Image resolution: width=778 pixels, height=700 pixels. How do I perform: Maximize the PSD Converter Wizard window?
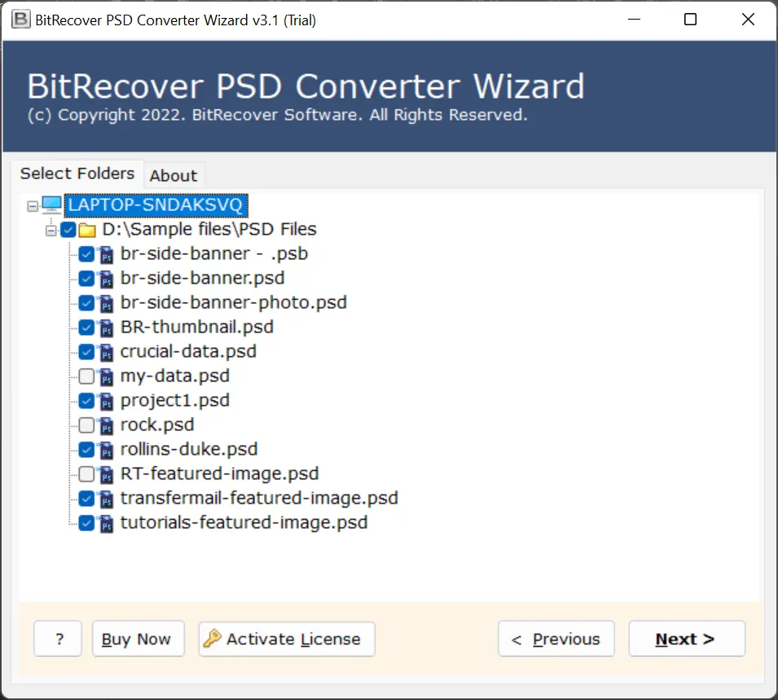point(690,20)
